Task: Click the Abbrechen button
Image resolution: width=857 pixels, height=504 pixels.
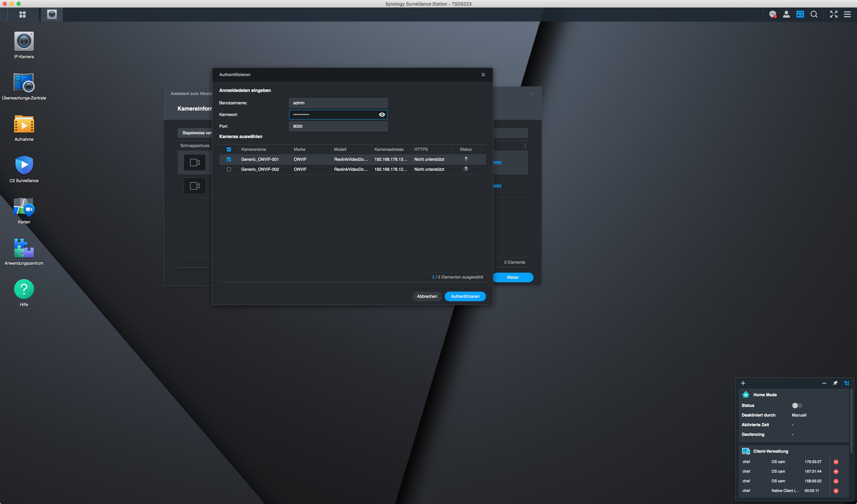Action: [427, 297]
